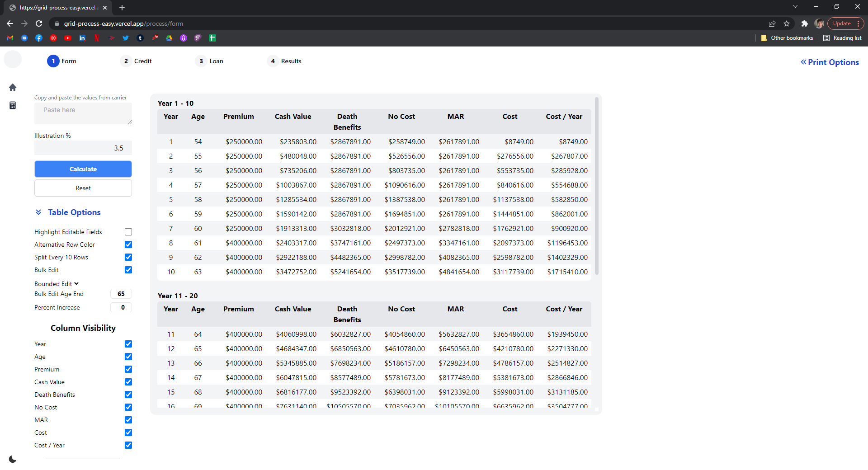Toggle dark mode moon icon

[x=13, y=459]
